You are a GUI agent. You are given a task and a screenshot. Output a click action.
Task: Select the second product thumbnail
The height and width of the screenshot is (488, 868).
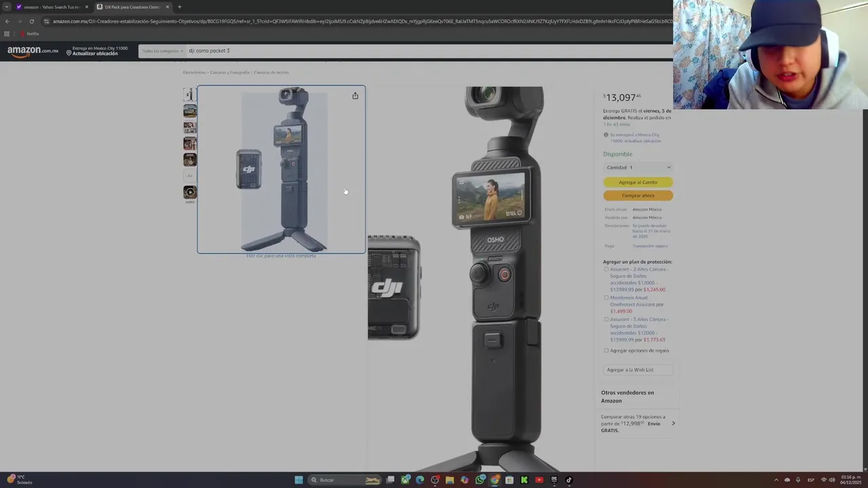tap(190, 110)
